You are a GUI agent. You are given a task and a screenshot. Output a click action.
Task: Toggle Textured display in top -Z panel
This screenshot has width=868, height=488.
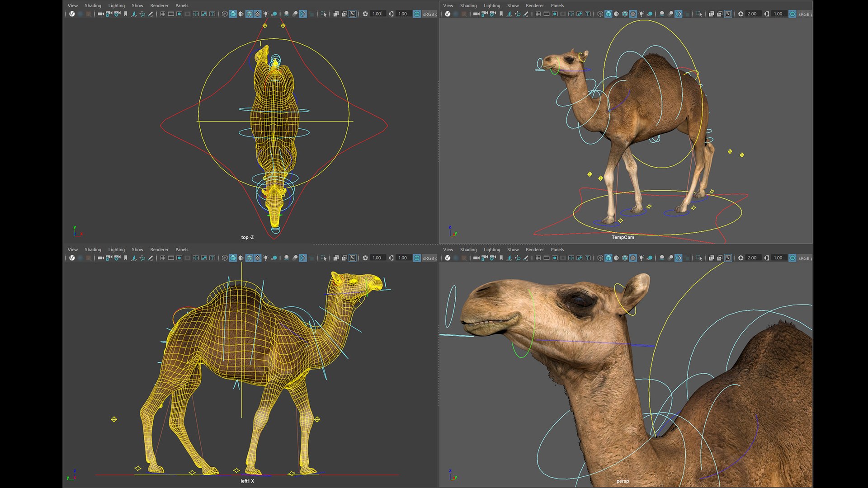click(258, 14)
